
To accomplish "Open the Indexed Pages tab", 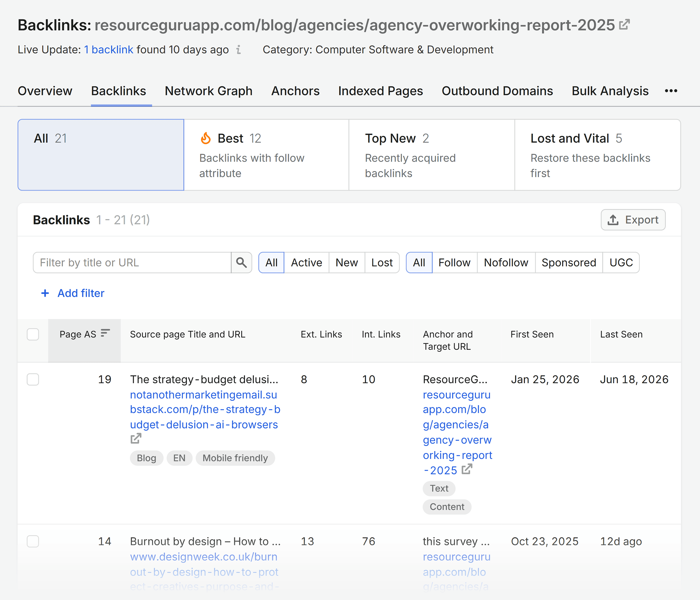I will click(381, 91).
